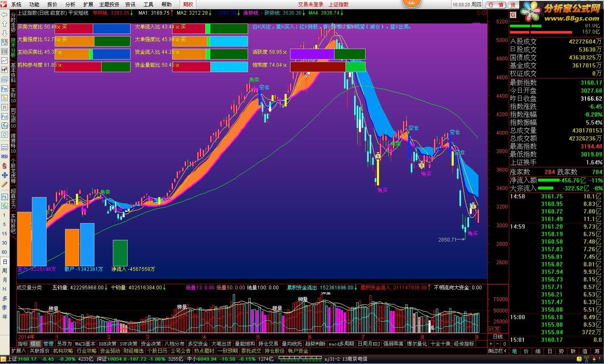Select the 60-minute period button
604x364 pixels.
5,252
